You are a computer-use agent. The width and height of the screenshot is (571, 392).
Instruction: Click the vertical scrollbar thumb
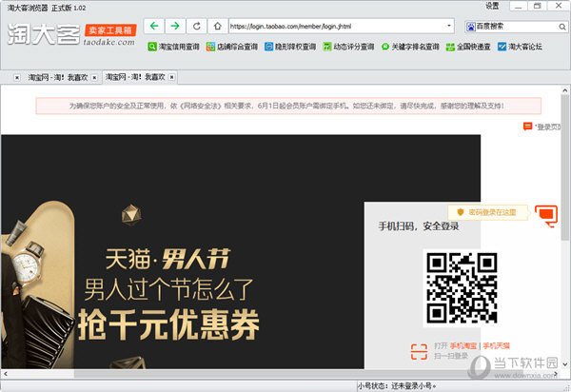point(564,167)
